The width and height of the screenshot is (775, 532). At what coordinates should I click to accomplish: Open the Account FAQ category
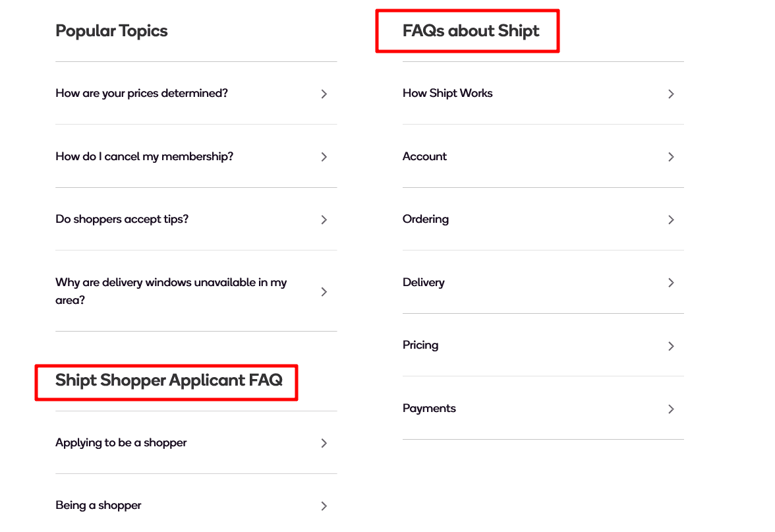click(x=424, y=157)
